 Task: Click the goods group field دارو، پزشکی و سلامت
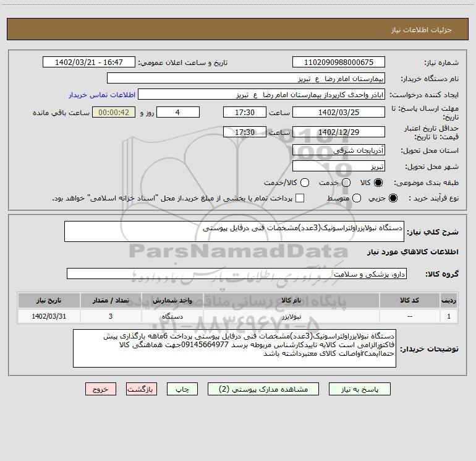point(237,274)
